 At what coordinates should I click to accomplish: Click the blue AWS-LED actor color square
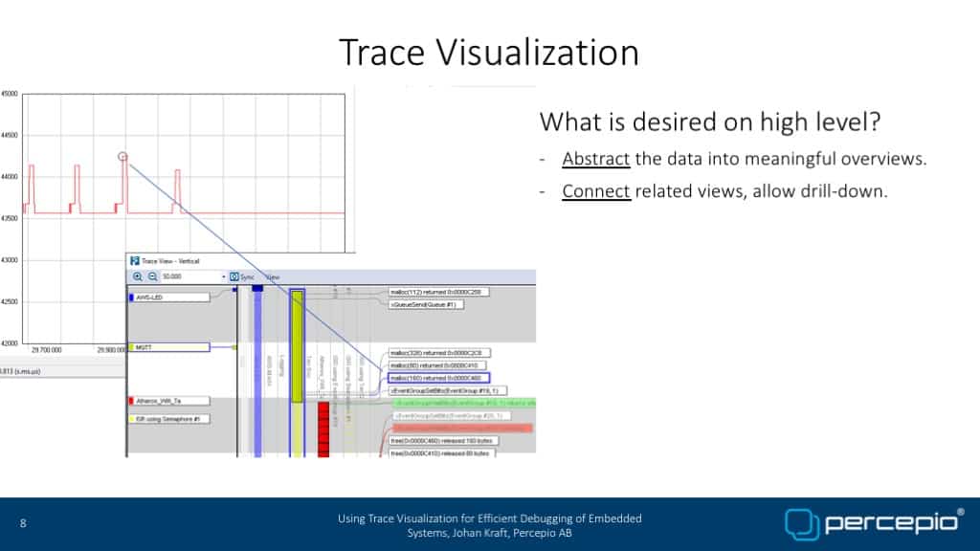point(131,298)
